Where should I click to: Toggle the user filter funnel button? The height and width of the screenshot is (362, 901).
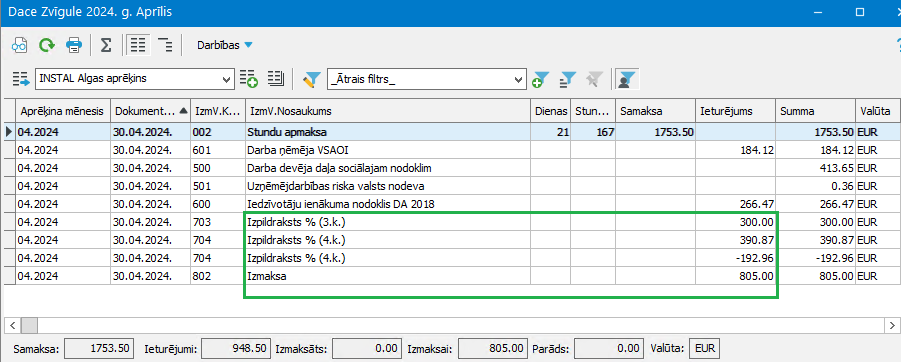click(627, 79)
